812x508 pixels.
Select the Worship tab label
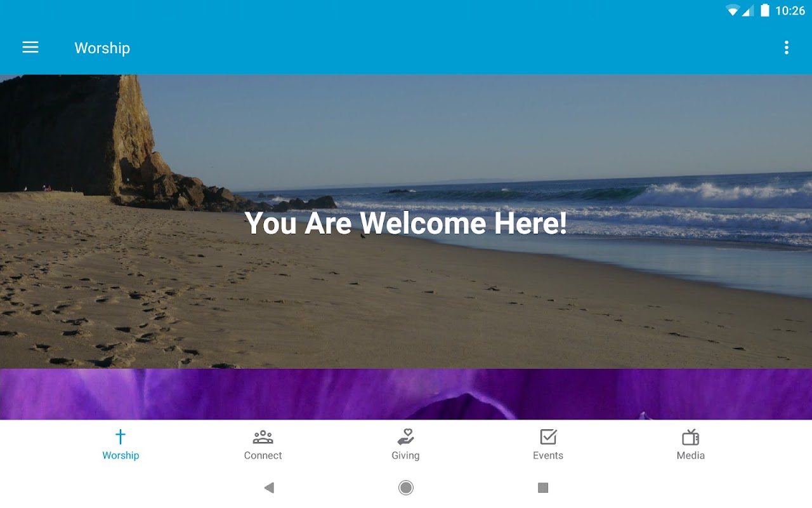click(x=121, y=455)
